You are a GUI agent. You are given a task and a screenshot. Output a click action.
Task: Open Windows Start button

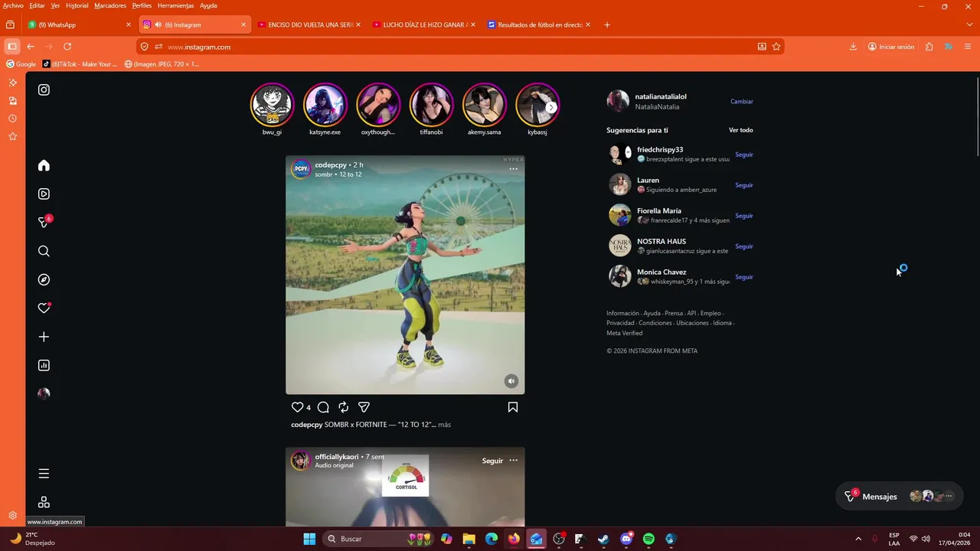(x=309, y=539)
